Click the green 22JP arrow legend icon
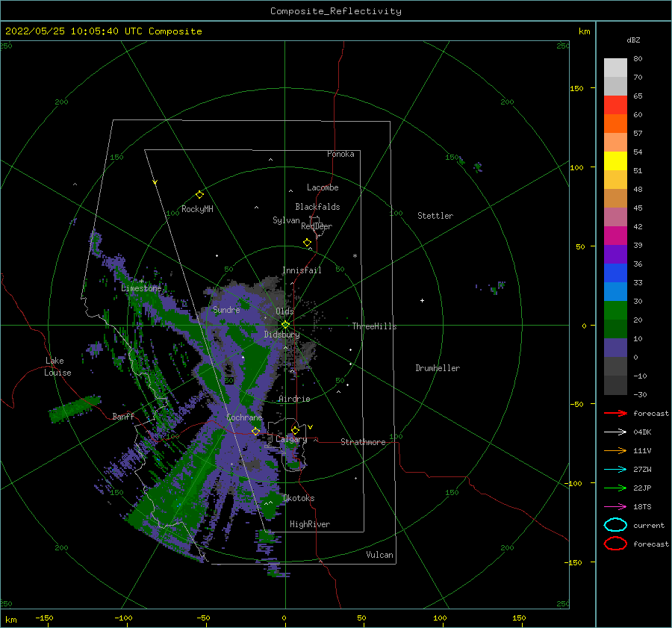The image size is (672, 628). [x=615, y=488]
